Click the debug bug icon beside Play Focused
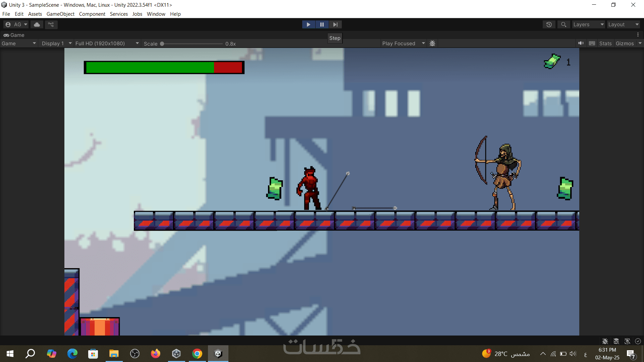The height and width of the screenshot is (362, 644). (432, 43)
